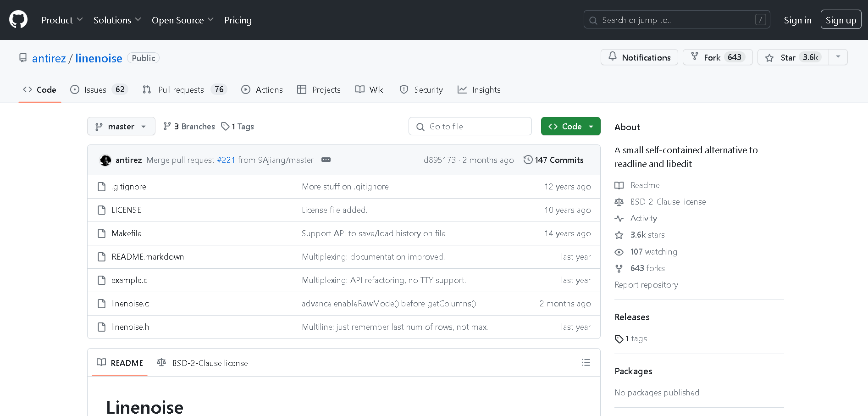Switch to the Issues tab
The height and width of the screenshot is (416, 868).
click(95, 90)
